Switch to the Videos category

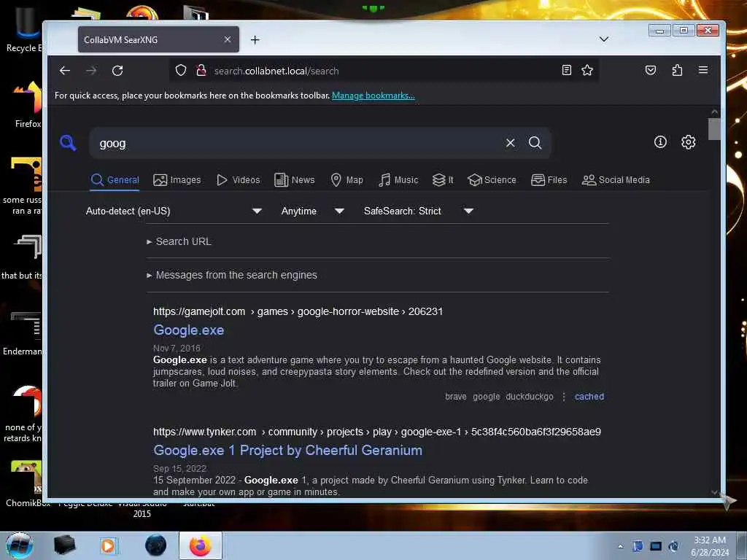(238, 180)
